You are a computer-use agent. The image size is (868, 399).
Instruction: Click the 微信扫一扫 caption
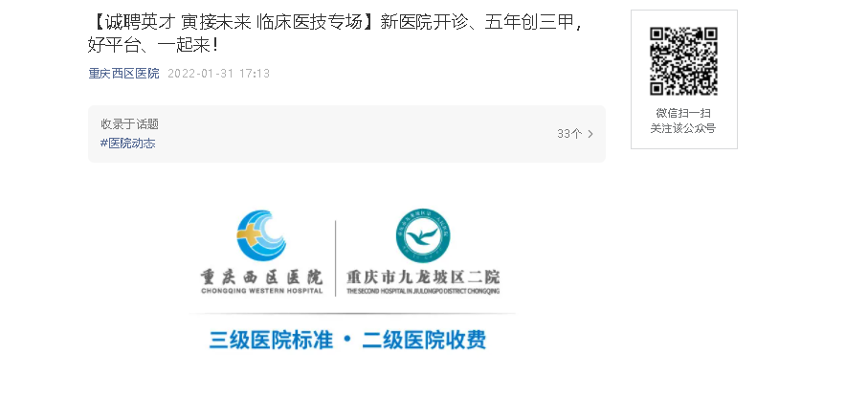pos(683,113)
